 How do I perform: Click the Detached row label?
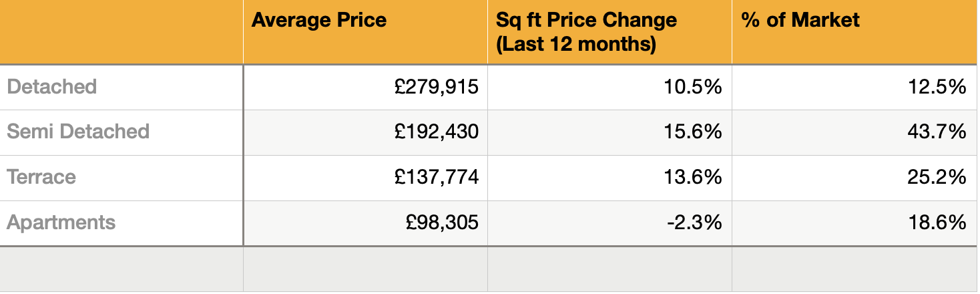coord(121,87)
